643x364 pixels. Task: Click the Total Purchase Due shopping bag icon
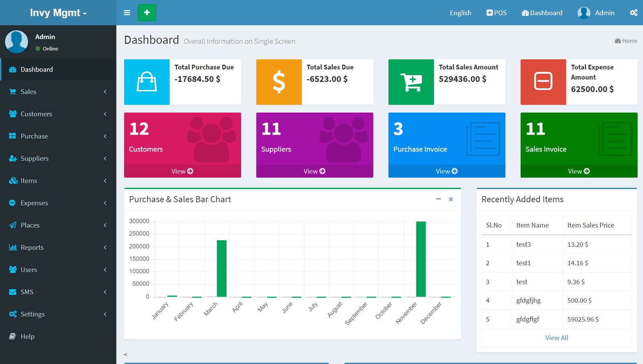tap(147, 82)
